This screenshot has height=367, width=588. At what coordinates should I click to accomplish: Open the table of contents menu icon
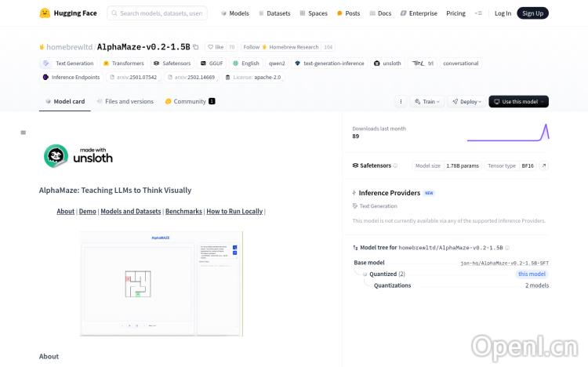coord(24,133)
